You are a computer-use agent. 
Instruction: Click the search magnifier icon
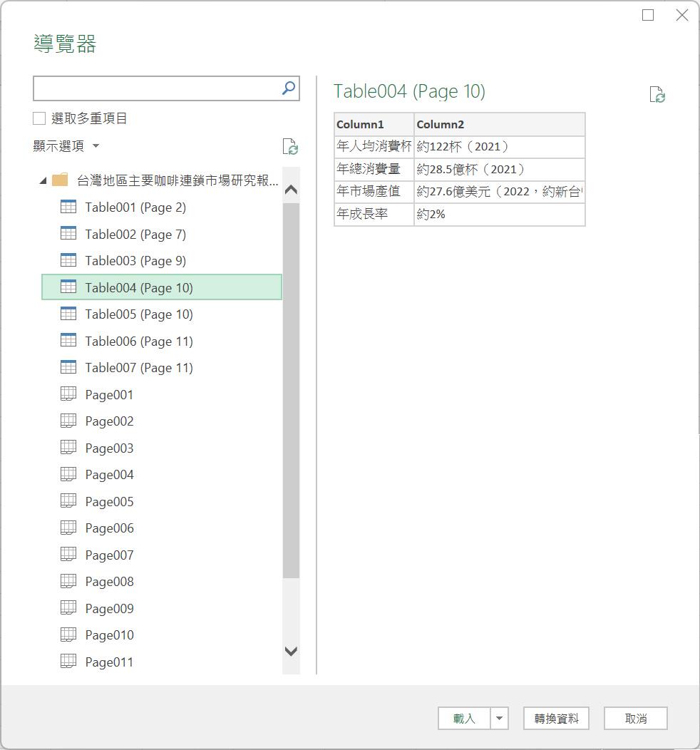coord(289,88)
